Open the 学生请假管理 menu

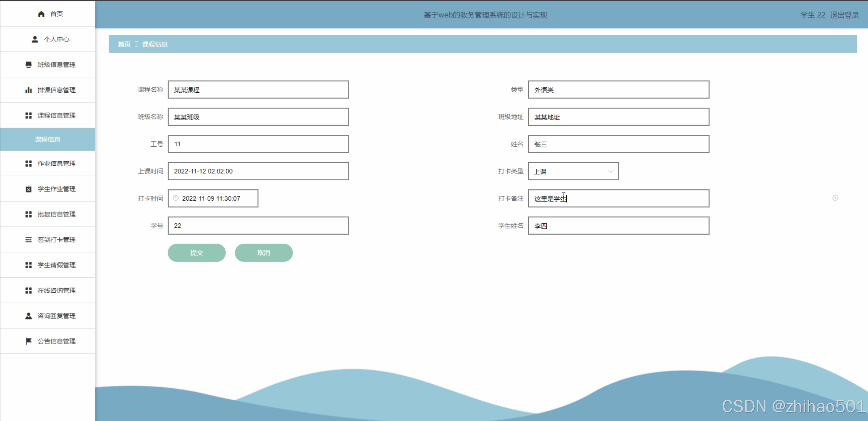(x=56, y=265)
